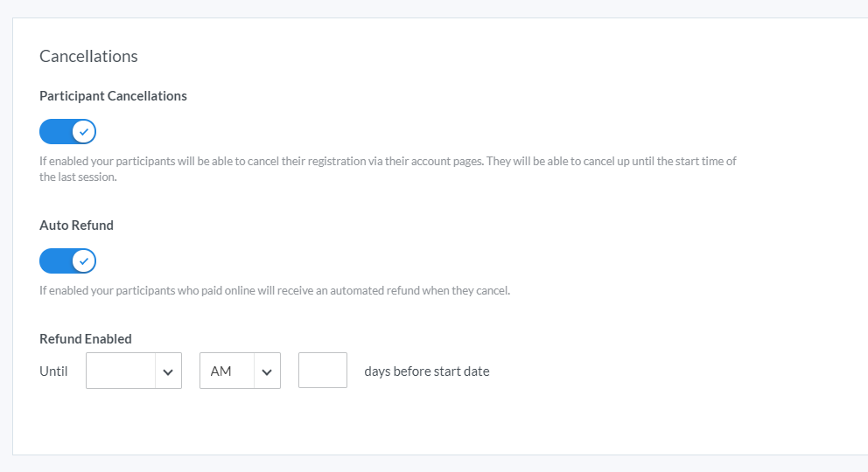Click the Refund Enabled label
Screen dimensions: 868x472
coord(85,339)
